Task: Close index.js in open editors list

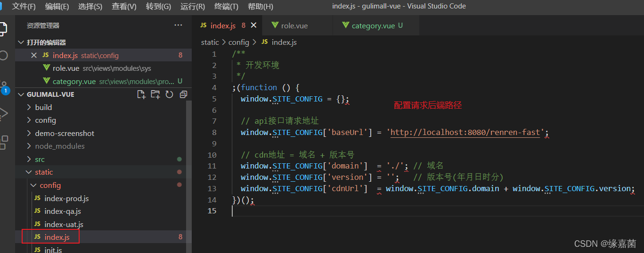Action: [x=34, y=55]
